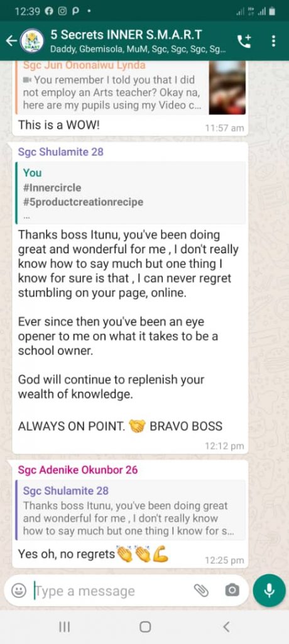Tap sender name Sgc Shulamite 28 on the first message
Image resolution: width=289 pixels, height=644 pixels.
click(x=61, y=152)
